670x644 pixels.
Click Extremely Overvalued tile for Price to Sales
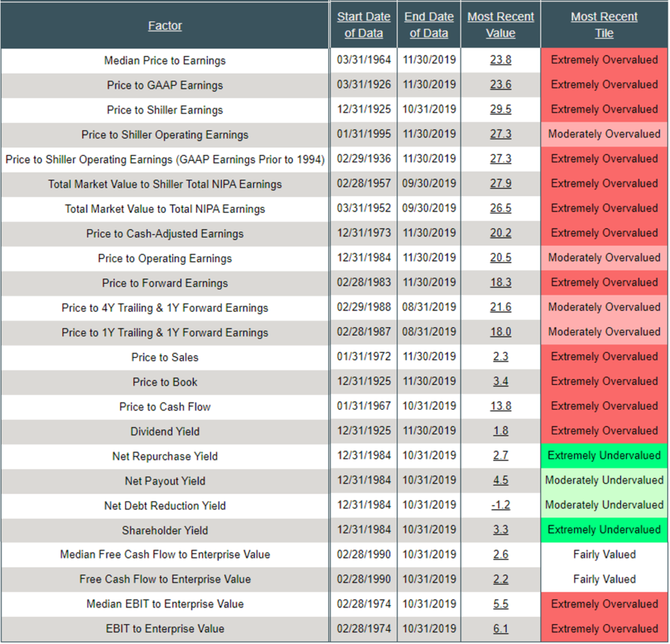[x=604, y=356]
